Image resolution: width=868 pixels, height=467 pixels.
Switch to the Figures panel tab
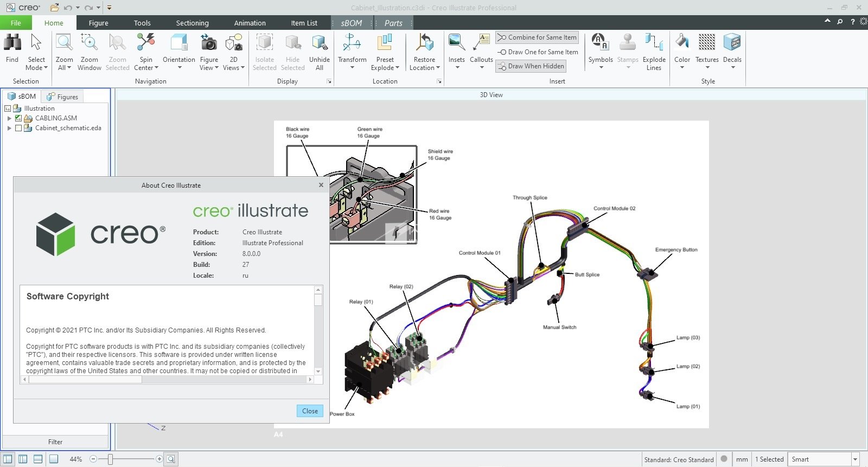[62, 97]
